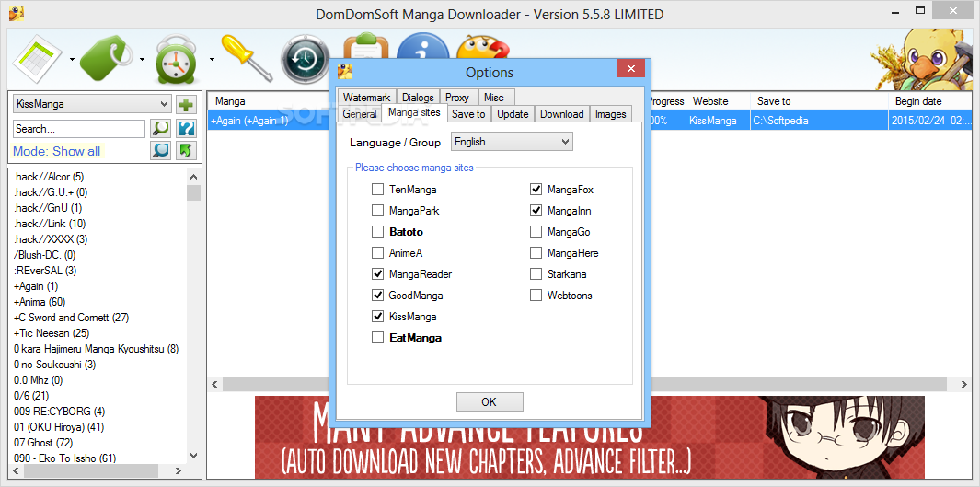The width and height of the screenshot is (980, 487).
Task: Click the Search input field
Action: pos(79,129)
